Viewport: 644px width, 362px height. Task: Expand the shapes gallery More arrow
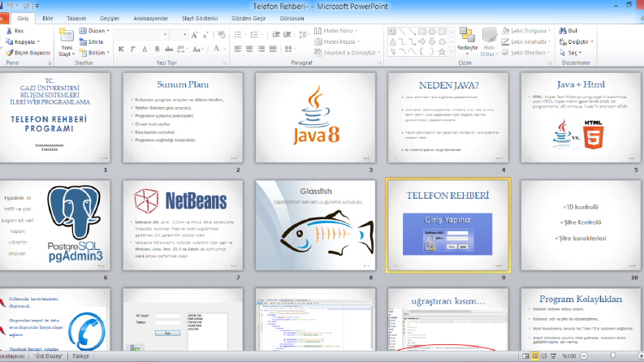452,52
